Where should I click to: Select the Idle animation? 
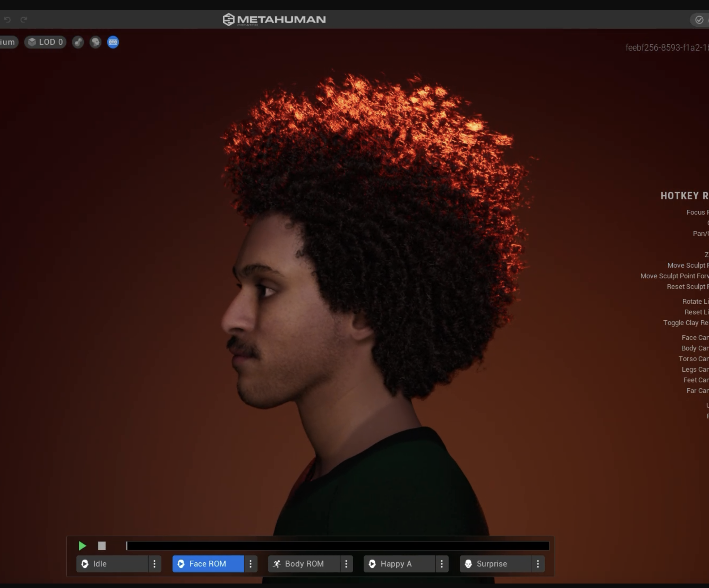[x=112, y=564]
